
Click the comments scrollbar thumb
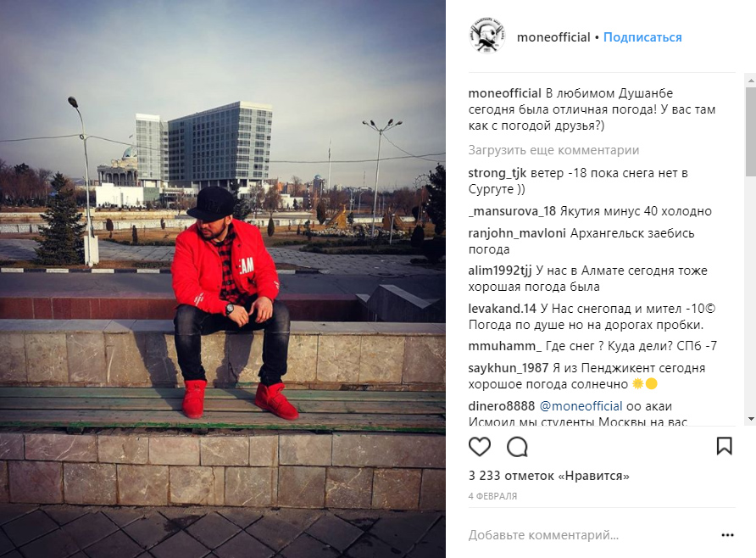click(751, 131)
